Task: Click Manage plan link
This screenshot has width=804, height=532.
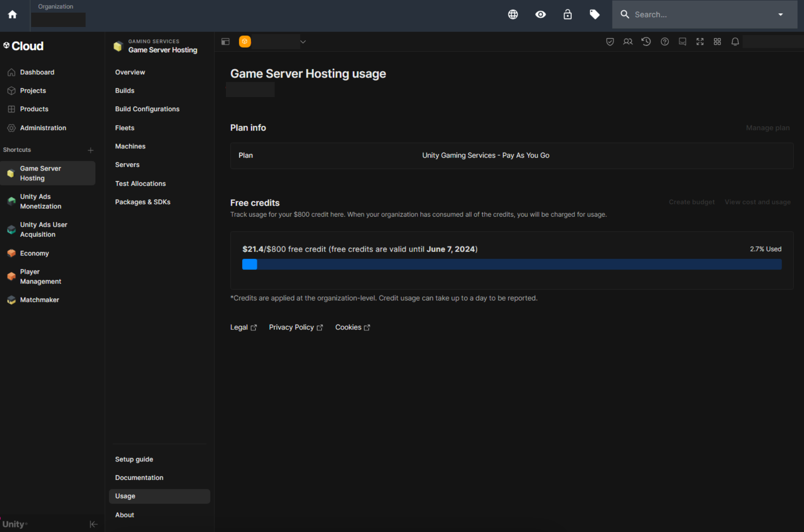Action: (768, 128)
